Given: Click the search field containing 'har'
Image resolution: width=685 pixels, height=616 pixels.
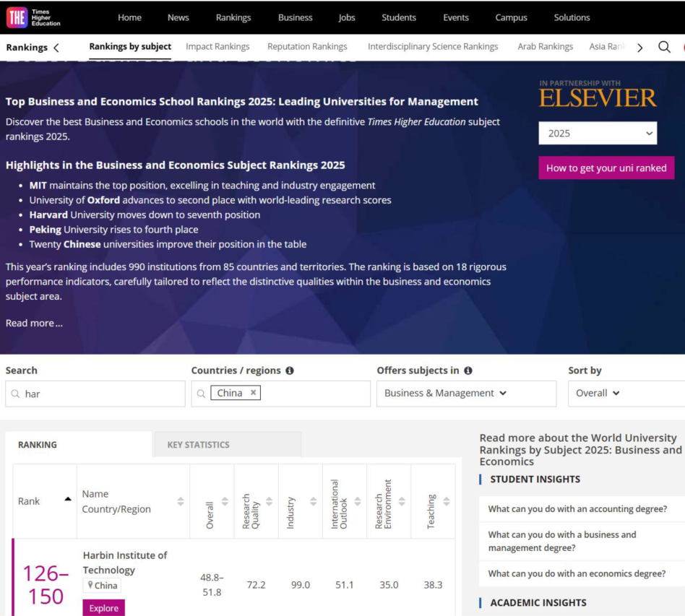Looking at the screenshot, I should 101,394.
